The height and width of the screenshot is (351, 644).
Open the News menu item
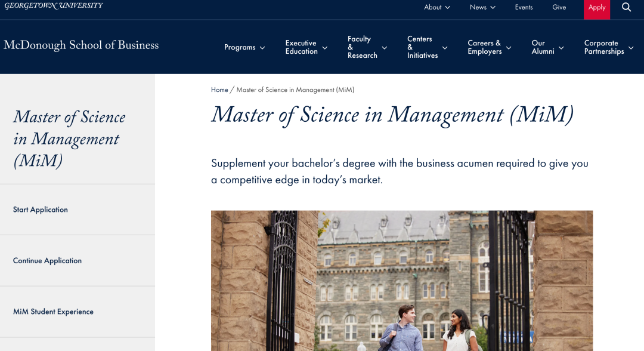pos(478,7)
